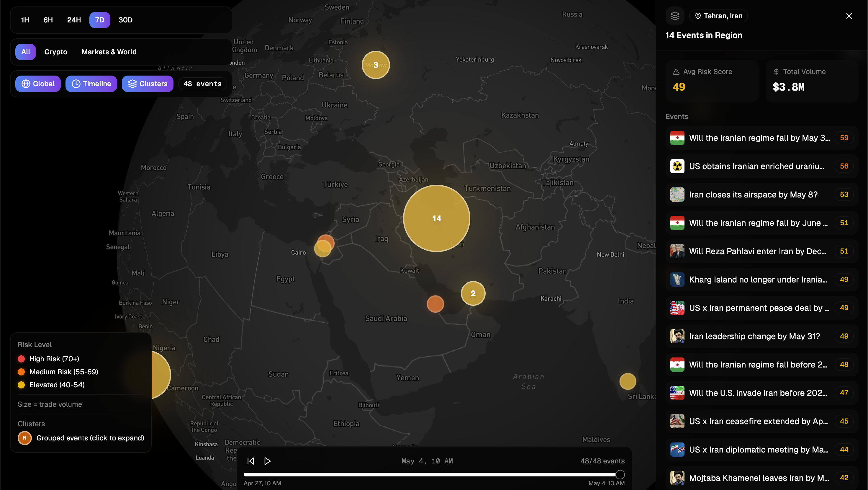868x490 pixels.
Task: Click the Tehran, Iran location pill
Action: coord(718,16)
